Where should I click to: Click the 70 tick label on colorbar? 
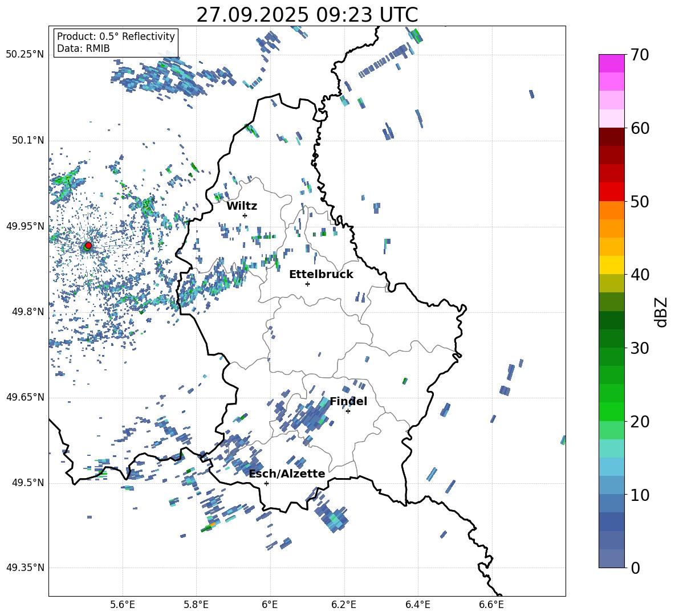[x=641, y=55]
